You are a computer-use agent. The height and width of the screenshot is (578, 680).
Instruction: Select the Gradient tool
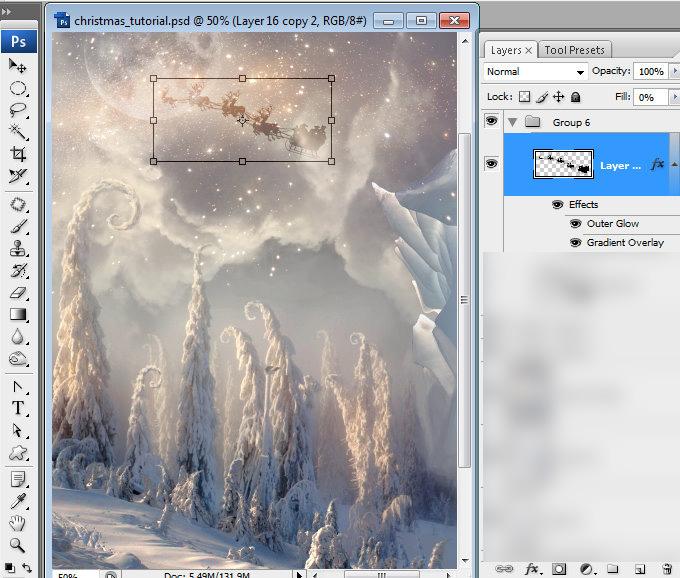pyautogui.click(x=17, y=314)
